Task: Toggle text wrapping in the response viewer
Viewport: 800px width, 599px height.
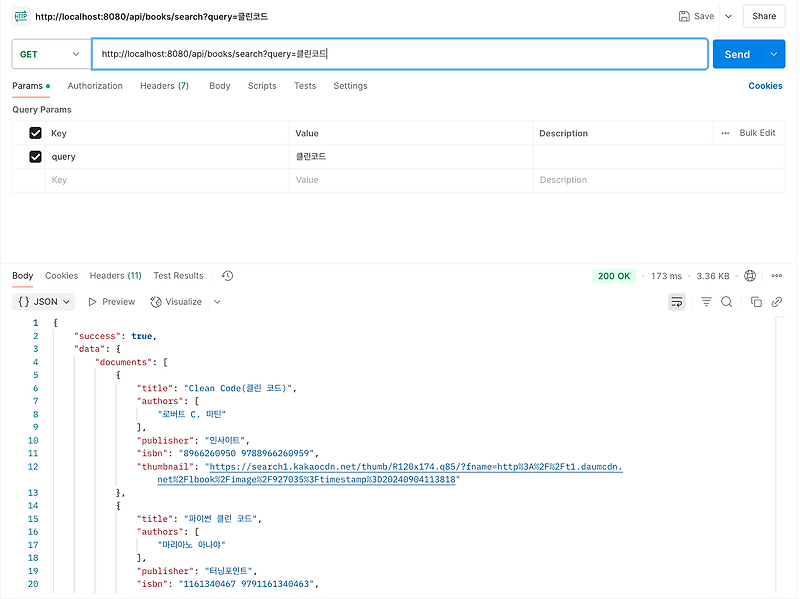Action: [677, 301]
